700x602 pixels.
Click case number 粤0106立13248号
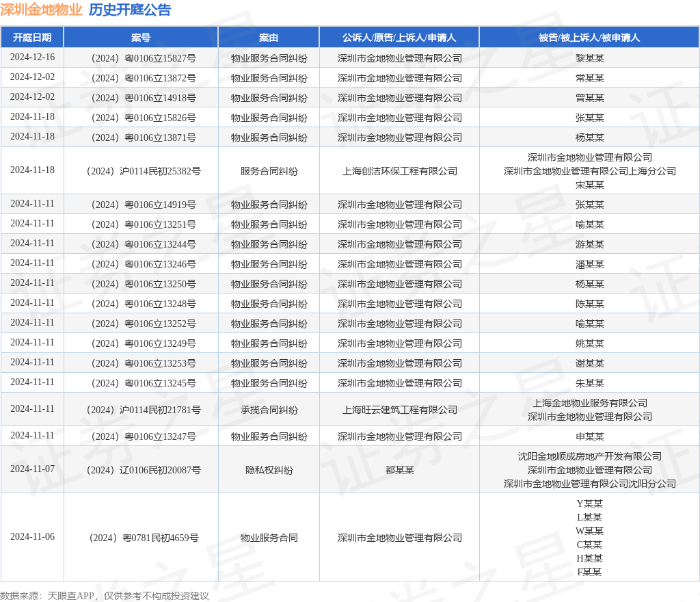click(144, 304)
